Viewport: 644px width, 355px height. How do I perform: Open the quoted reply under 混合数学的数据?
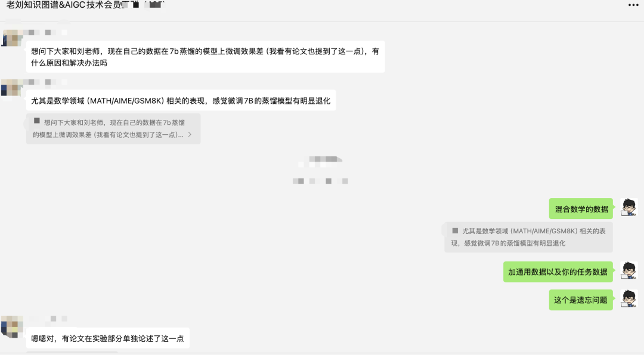(x=528, y=237)
